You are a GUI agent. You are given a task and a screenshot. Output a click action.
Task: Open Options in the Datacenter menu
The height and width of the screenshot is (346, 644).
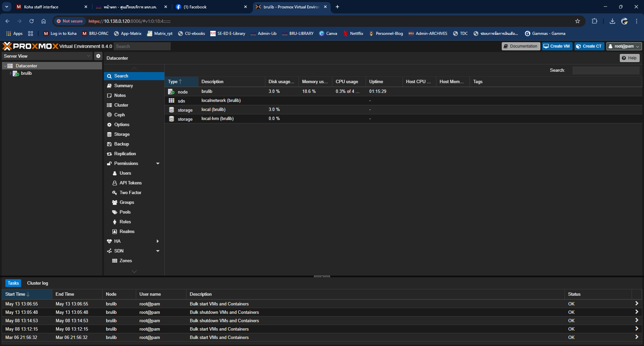coord(134,125)
